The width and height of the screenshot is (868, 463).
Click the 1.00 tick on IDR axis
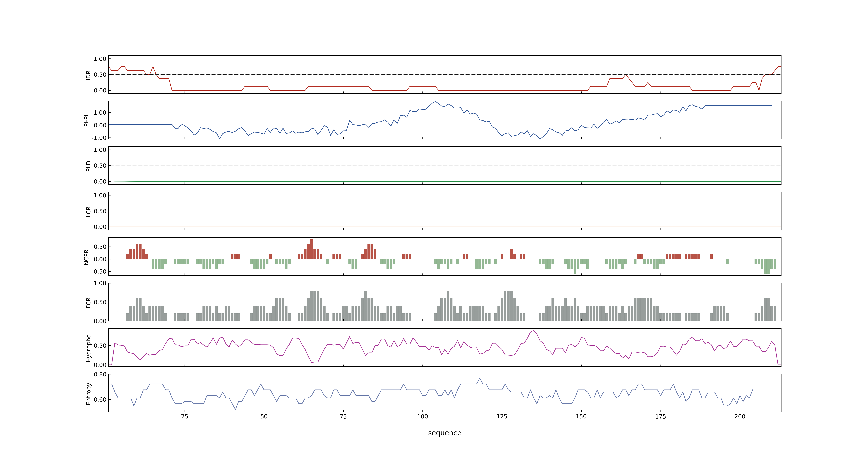(x=100, y=59)
